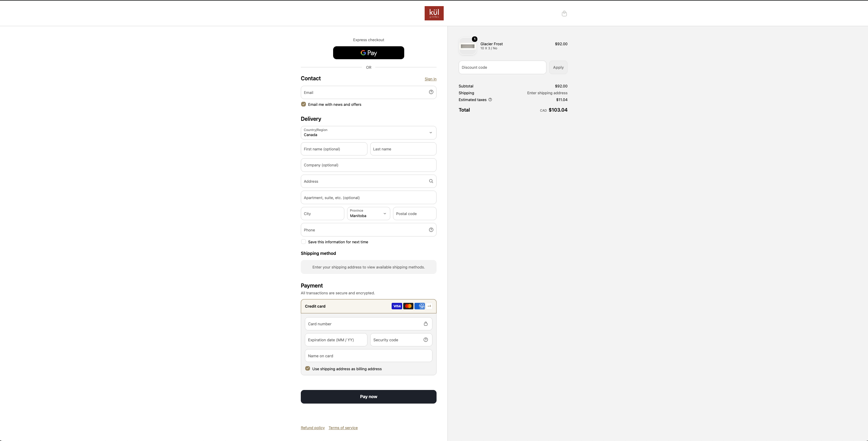
Task: Check Save this information for next time
Action: point(304,242)
